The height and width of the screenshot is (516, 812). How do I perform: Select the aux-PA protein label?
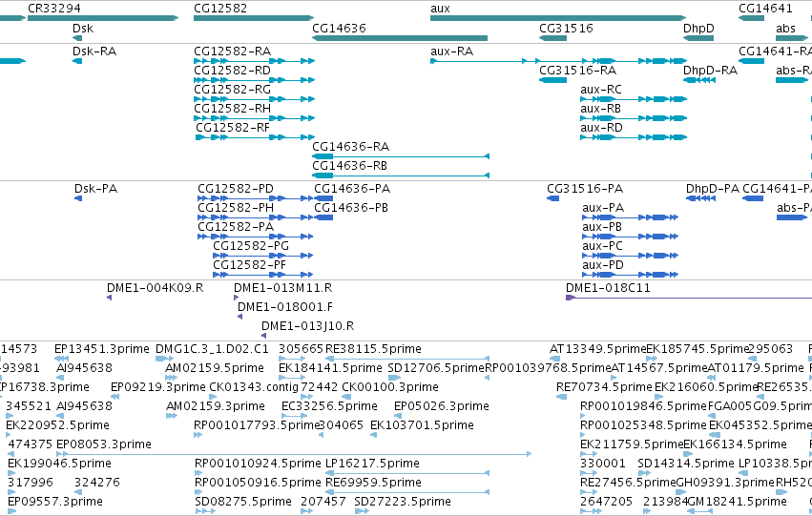[x=603, y=208]
